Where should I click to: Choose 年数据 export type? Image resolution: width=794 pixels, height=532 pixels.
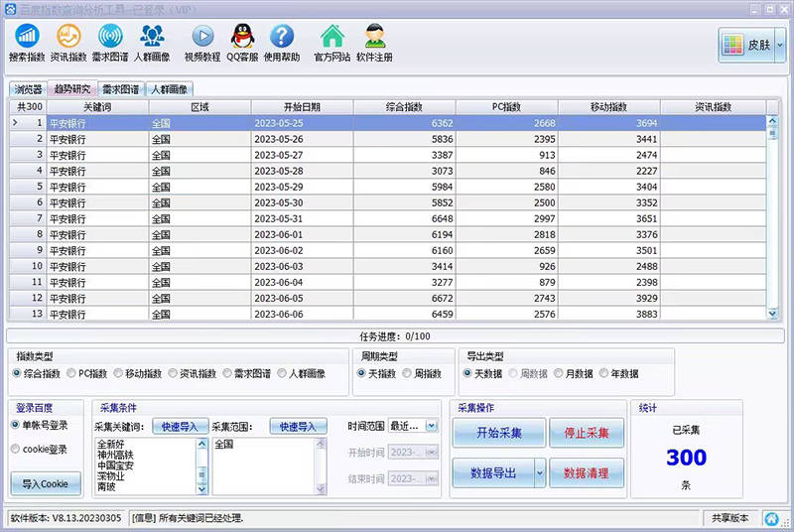[619, 373]
